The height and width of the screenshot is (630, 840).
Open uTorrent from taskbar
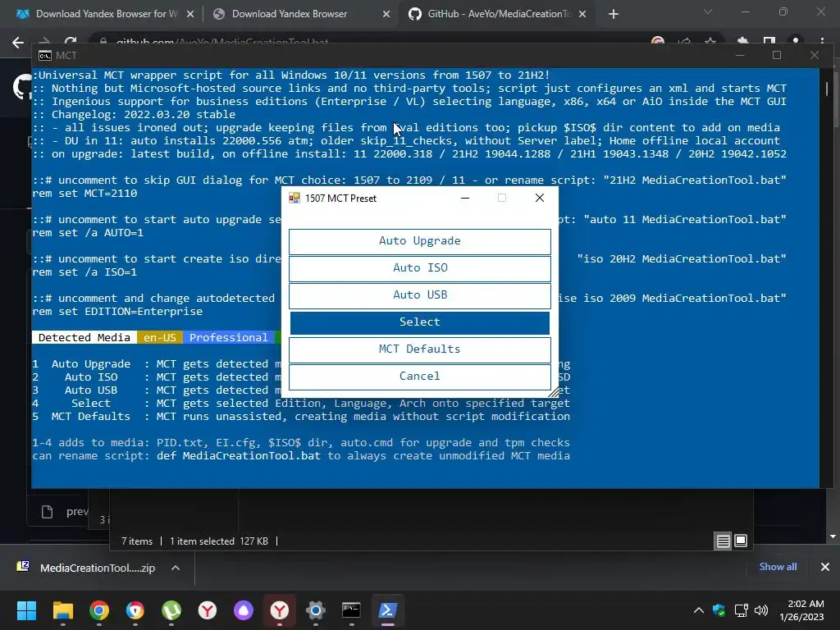click(171, 610)
